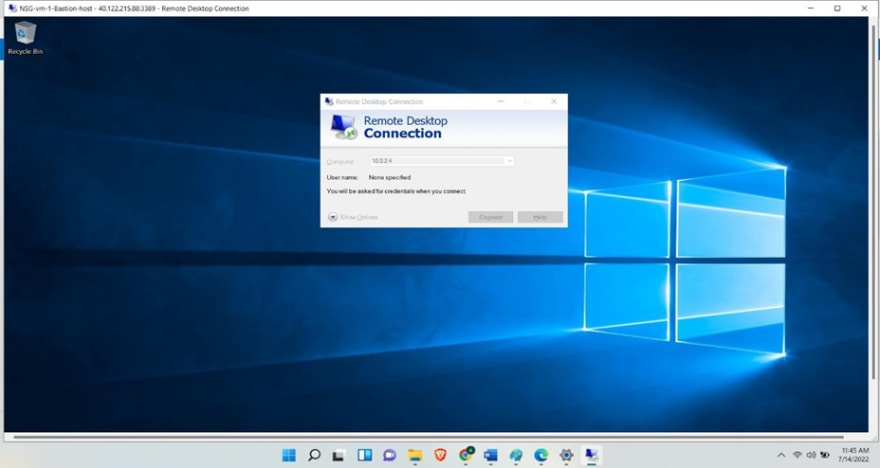The width and height of the screenshot is (880, 468).
Task: Click the Help button in dialog
Action: 540,217
